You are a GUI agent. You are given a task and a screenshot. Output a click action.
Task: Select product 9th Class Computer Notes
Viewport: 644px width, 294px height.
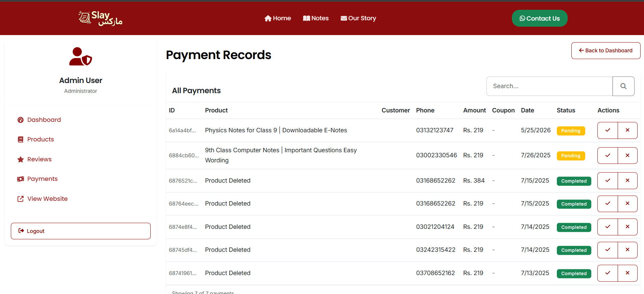281,155
